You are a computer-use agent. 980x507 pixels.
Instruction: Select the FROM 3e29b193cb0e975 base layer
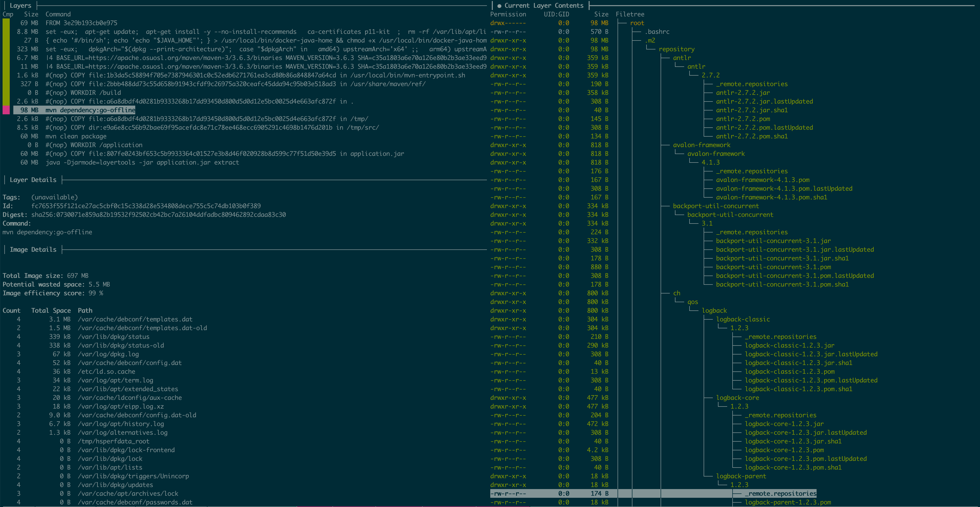point(81,23)
